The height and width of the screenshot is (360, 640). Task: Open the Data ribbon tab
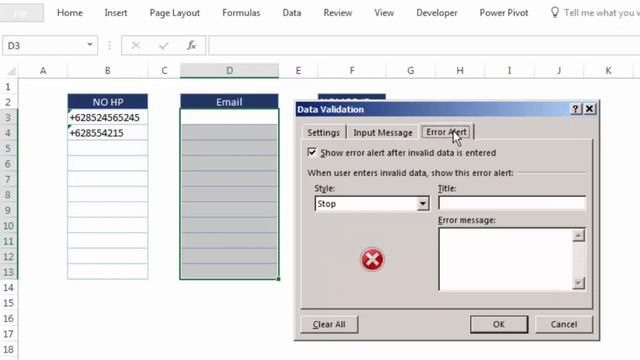click(x=292, y=13)
